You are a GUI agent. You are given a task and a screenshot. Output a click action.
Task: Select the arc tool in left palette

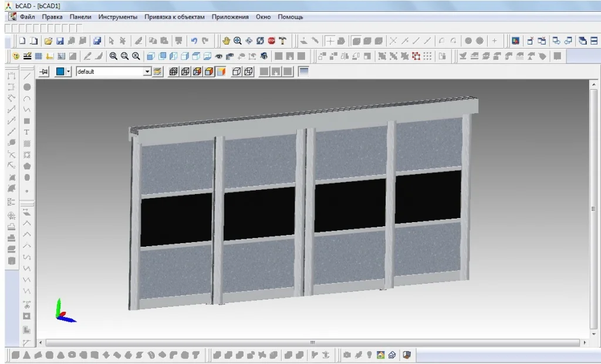(27, 98)
